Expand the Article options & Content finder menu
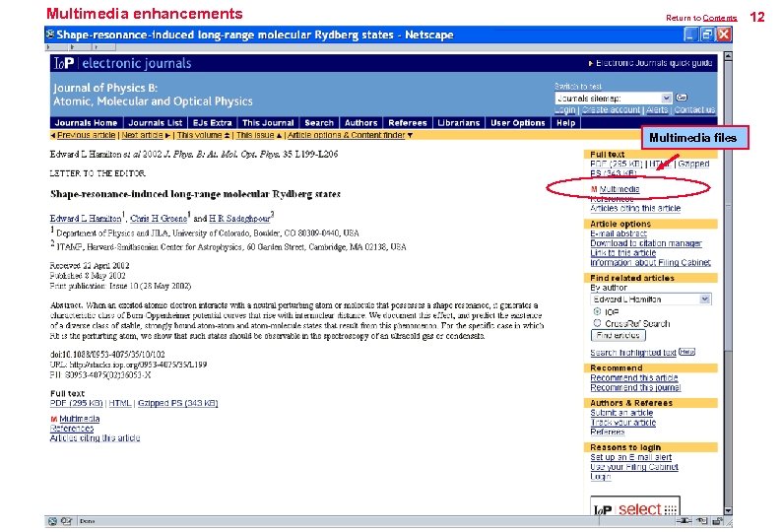The image size is (782, 532). [x=350, y=135]
